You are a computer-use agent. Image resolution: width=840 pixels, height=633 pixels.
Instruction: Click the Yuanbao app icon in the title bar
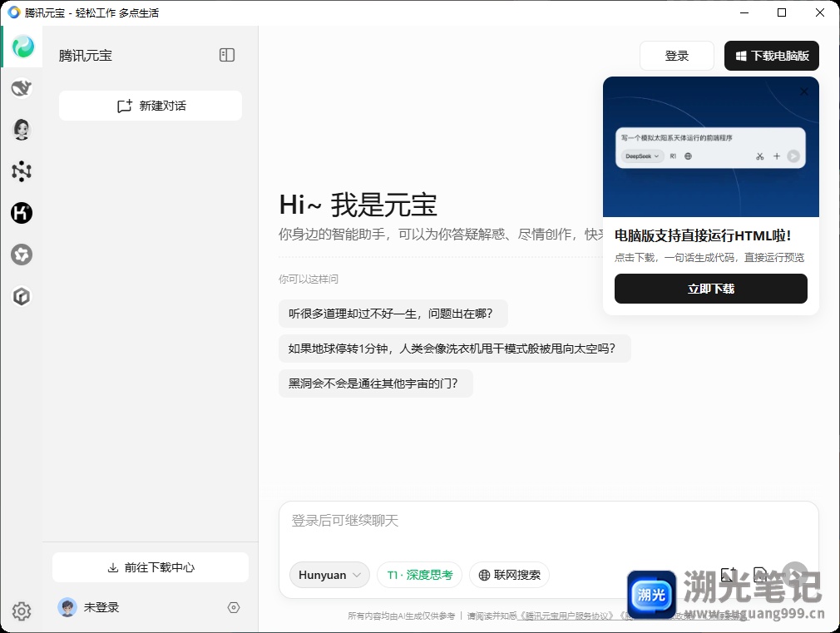(14, 12)
